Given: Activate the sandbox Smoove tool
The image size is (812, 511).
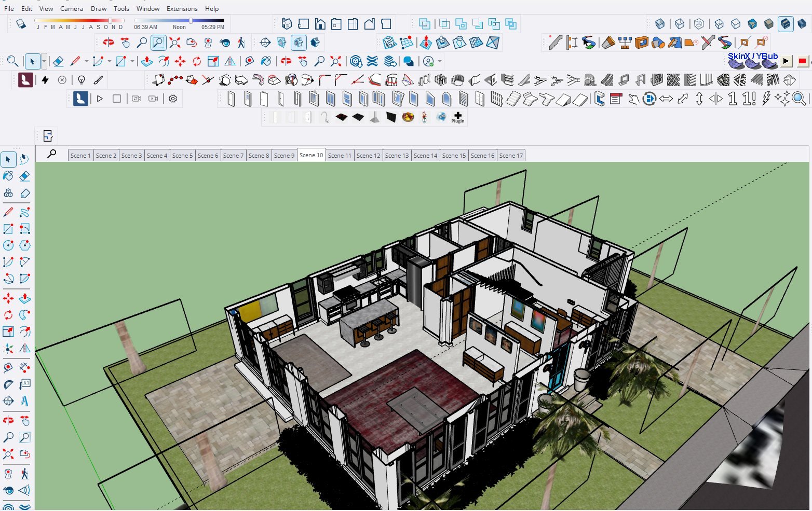Looking at the screenshot, I should [x=426, y=43].
